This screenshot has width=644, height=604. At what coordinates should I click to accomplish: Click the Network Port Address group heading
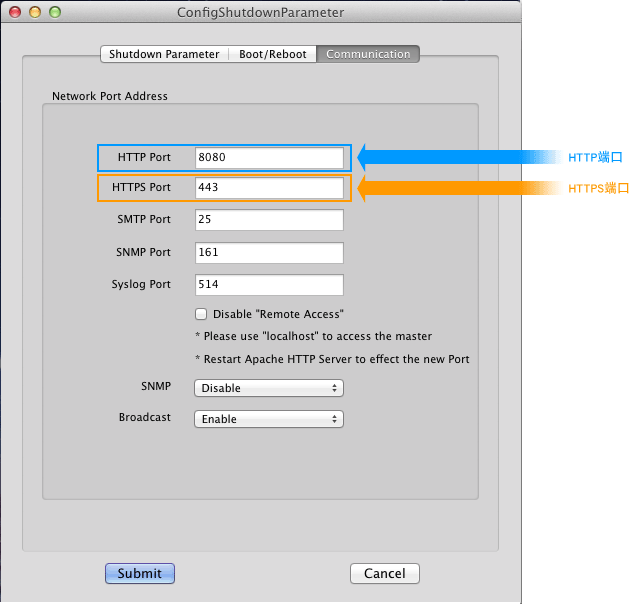pos(110,96)
